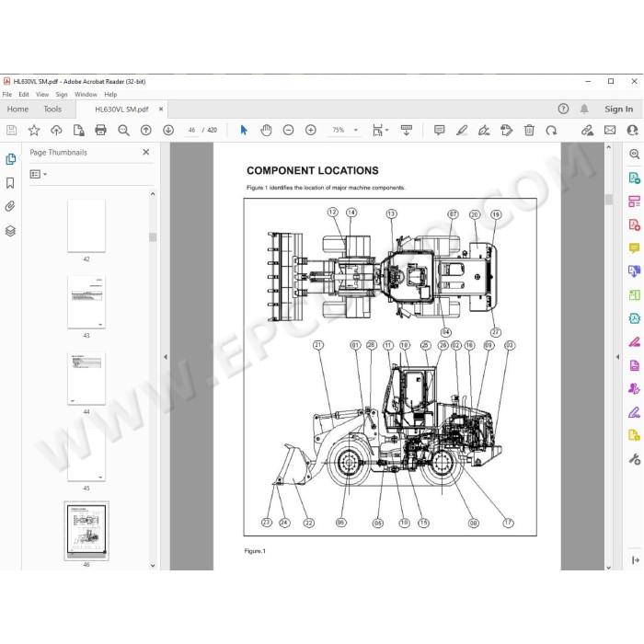This screenshot has width=644, height=644.
Task: Open the View menu
Action: (x=42, y=95)
